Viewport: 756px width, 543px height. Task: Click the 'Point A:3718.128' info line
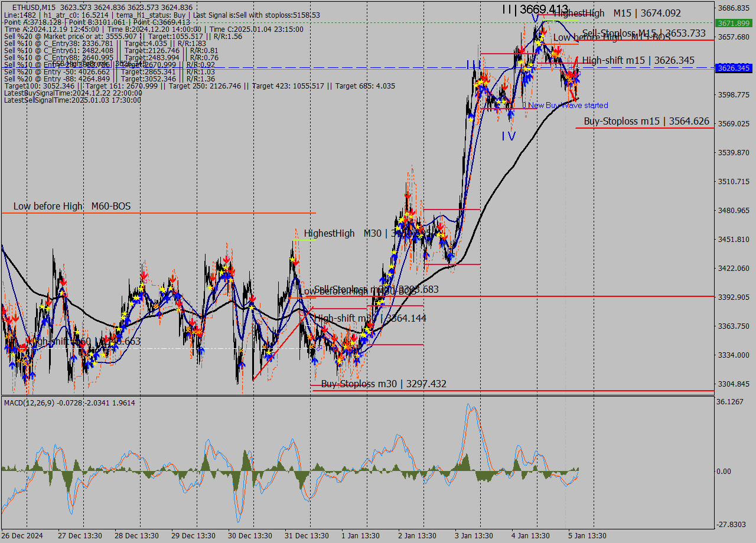tap(97, 22)
